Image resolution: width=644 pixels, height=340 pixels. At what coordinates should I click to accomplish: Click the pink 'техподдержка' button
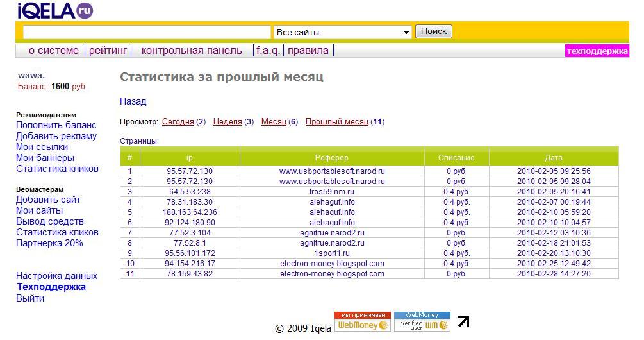(x=597, y=51)
